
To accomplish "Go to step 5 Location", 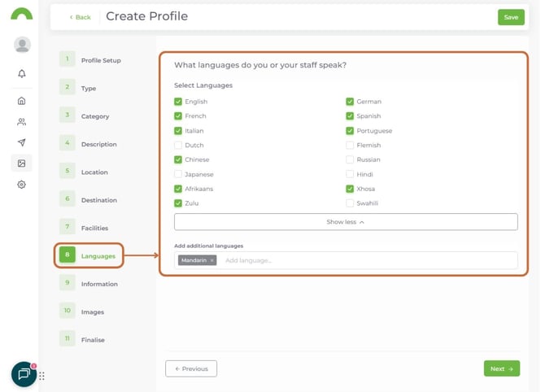I will tap(94, 172).
